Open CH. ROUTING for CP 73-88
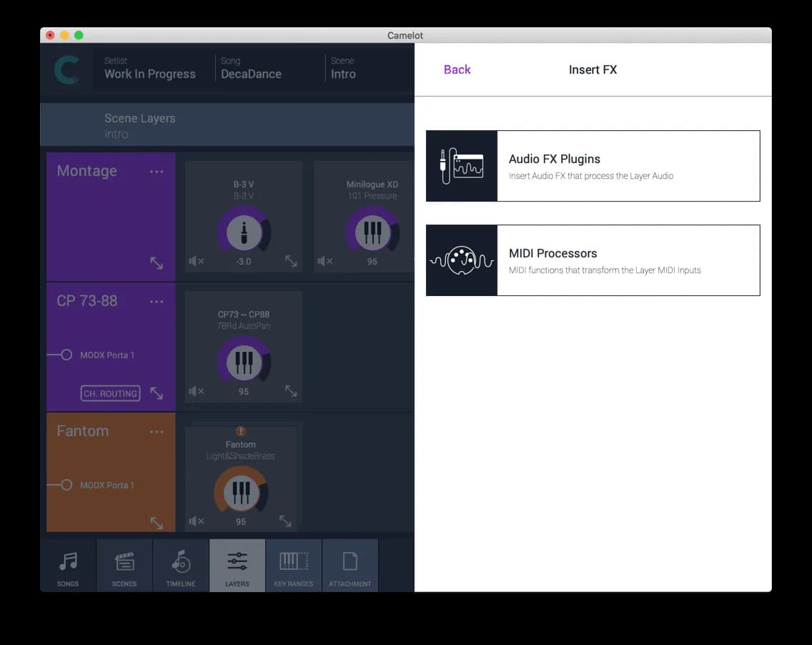Viewport: 812px width, 645px height. [x=109, y=393]
